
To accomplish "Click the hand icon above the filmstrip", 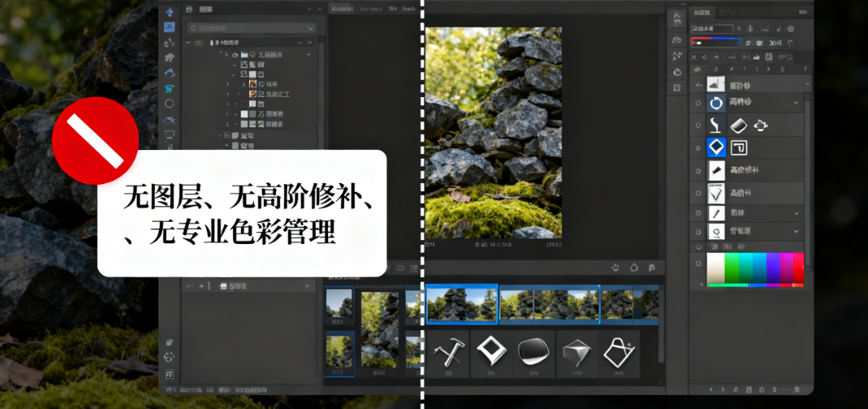I will (x=615, y=268).
